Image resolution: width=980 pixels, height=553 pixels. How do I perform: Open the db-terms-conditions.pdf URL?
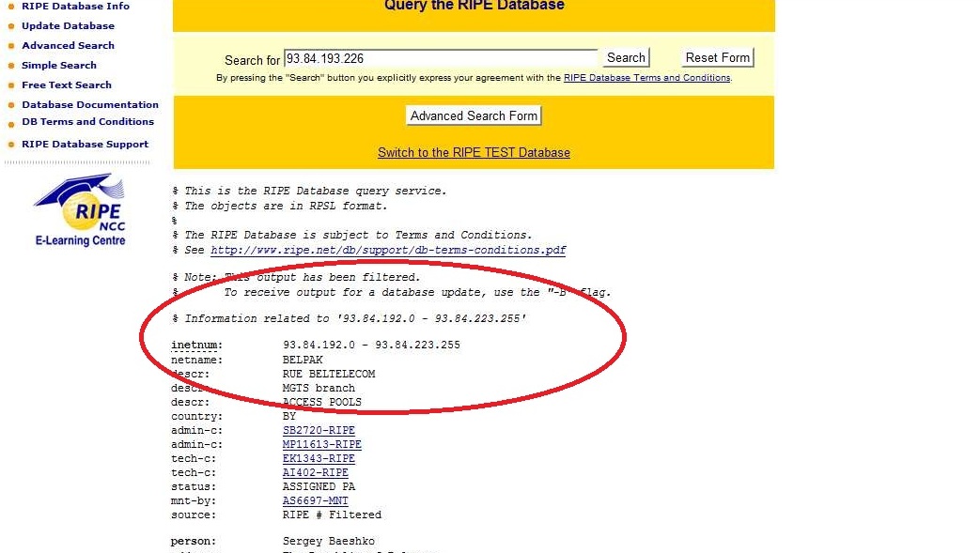coord(388,251)
